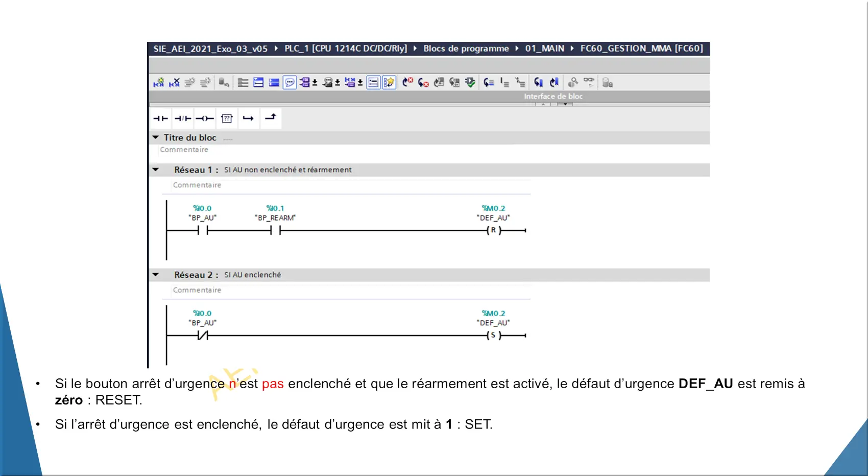Click the previous bookmark toolbar icon
Screen dimensions: 868x476
point(539,82)
